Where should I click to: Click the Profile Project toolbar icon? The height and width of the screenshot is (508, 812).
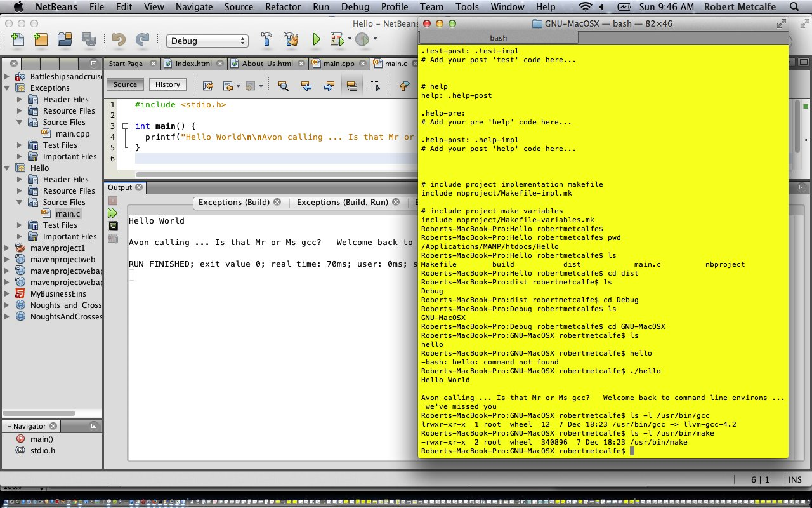click(362, 40)
